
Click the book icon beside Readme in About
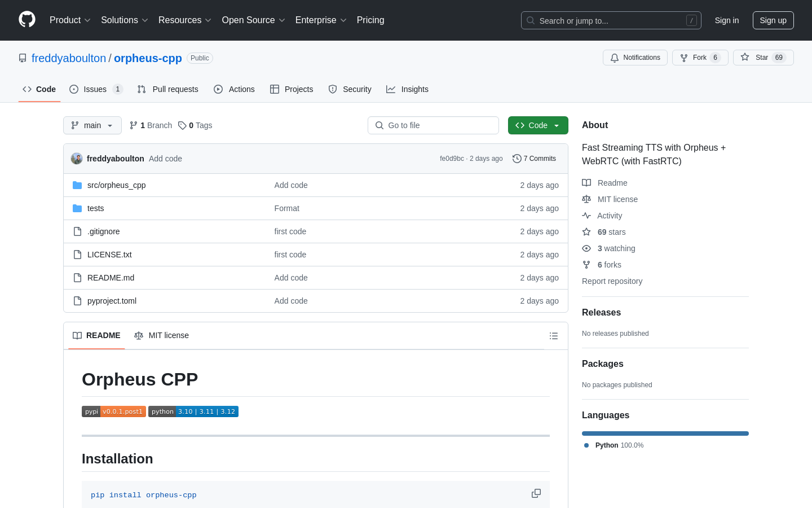(x=586, y=183)
